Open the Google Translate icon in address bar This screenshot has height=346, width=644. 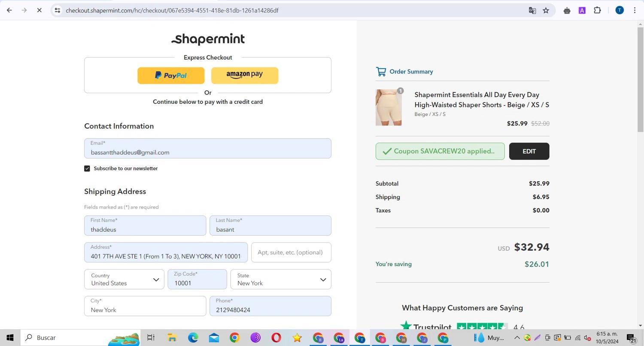(x=532, y=10)
